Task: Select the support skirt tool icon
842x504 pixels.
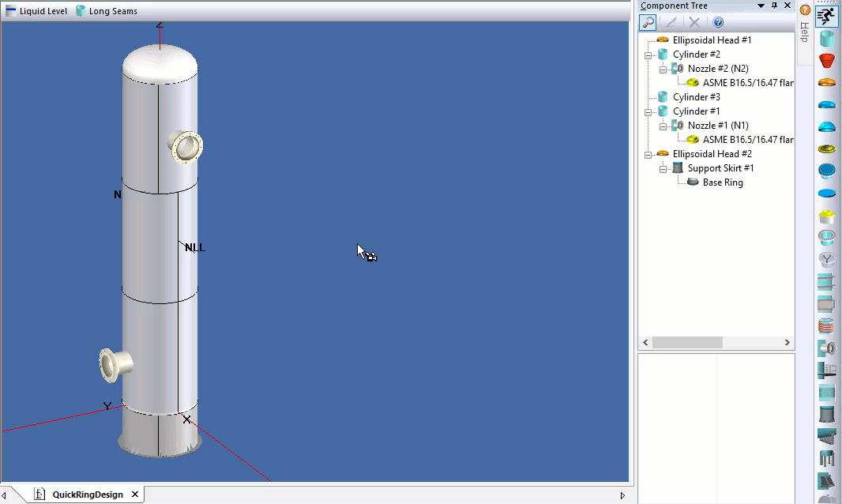Action: coord(827,414)
